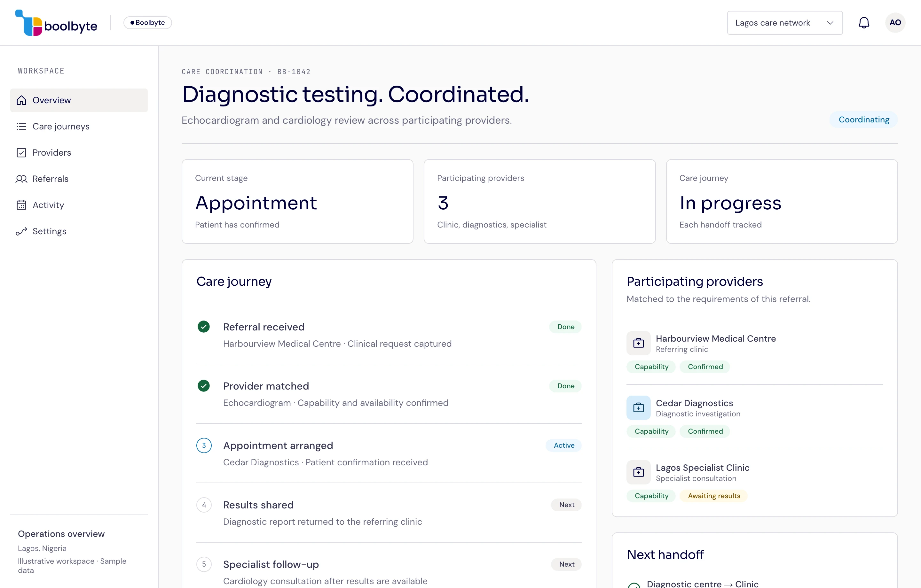Image resolution: width=921 pixels, height=588 pixels.
Task: Click Harbourview's Capability tag
Action: 651,367
